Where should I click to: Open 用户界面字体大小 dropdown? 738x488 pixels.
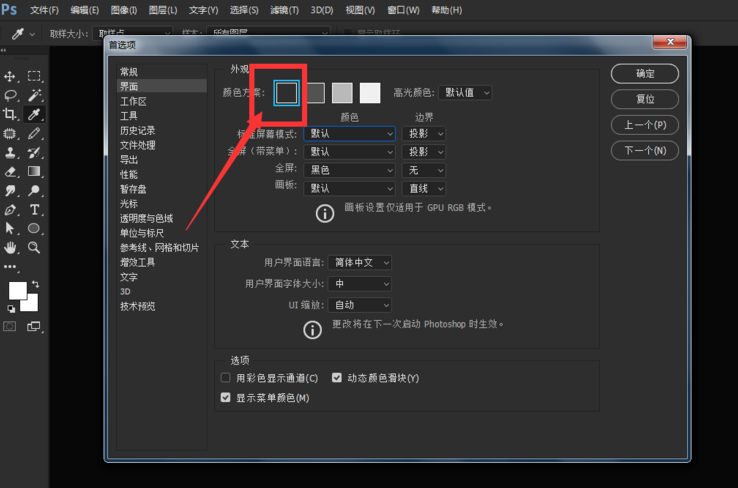360,284
